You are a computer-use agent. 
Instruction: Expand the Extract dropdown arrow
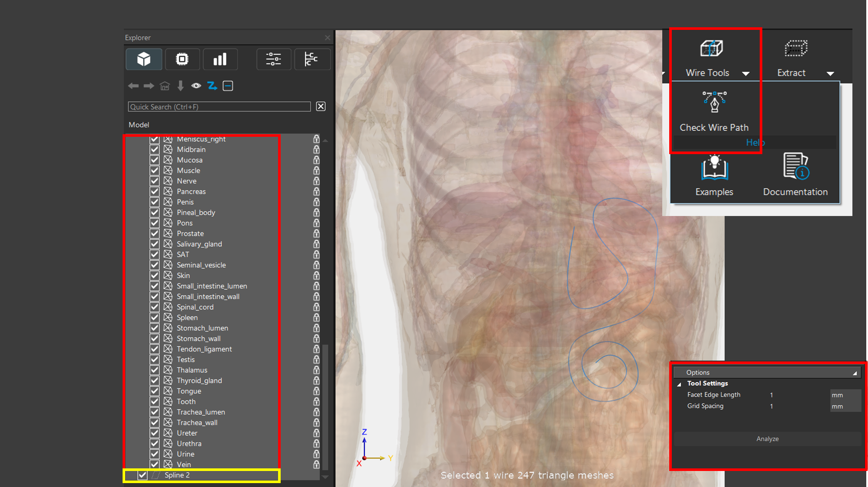[x=830, y=74]
